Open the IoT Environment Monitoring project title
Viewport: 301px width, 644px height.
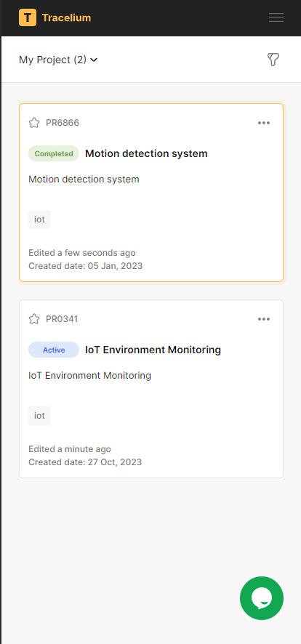point(153,350)
